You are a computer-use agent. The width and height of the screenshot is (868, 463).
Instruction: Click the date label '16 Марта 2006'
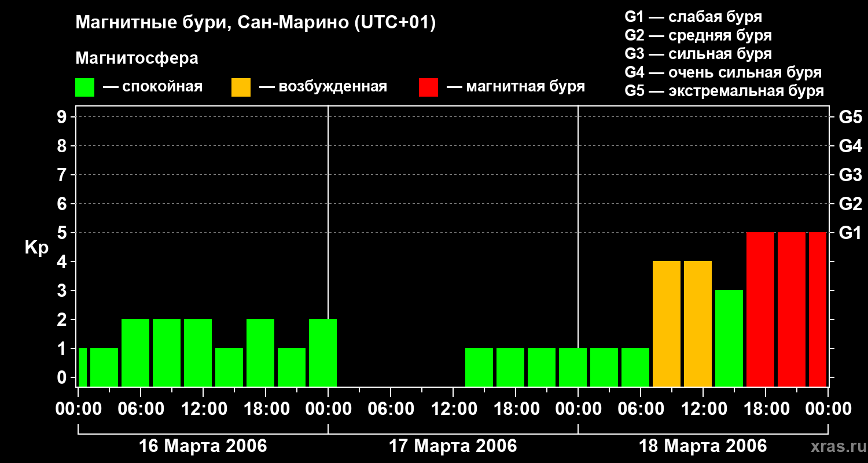pos(203,446)
